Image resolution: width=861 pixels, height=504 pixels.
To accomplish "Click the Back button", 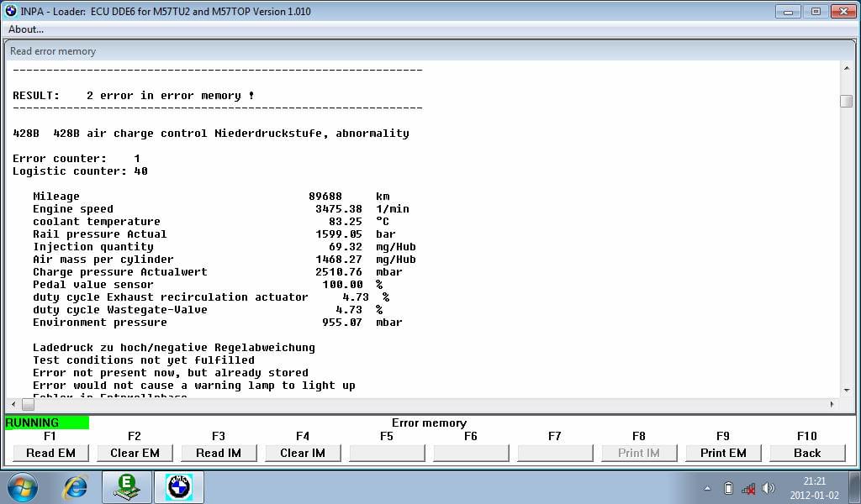I will click(807, 453).
